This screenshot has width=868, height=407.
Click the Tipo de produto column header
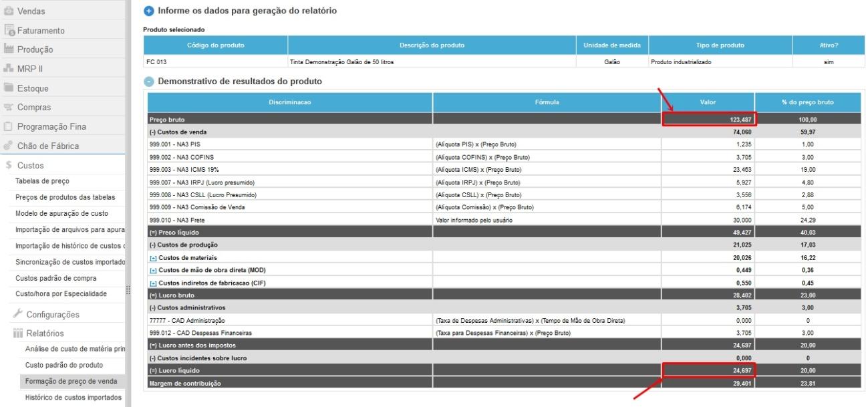tap(720, 45)
